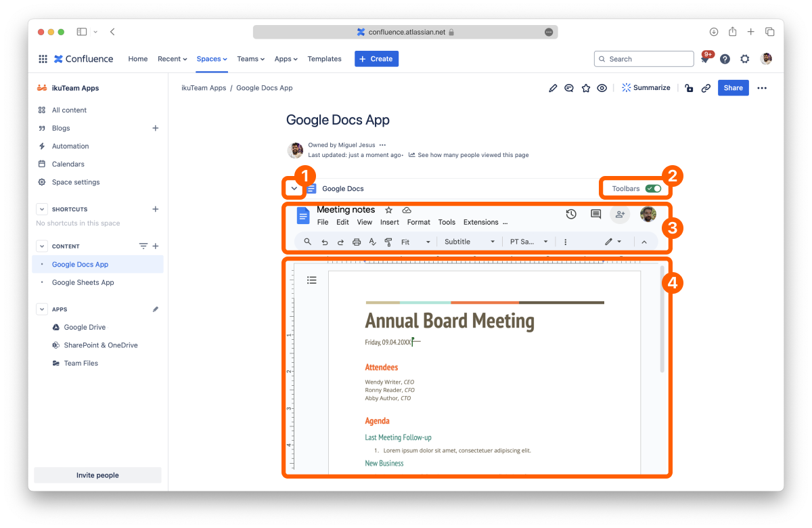Open the Docs Tools menu

coord(447,222)
